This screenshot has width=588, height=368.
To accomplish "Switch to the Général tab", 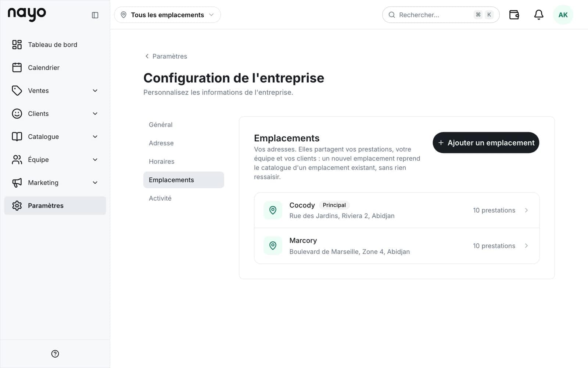I will tap(183, 125).
